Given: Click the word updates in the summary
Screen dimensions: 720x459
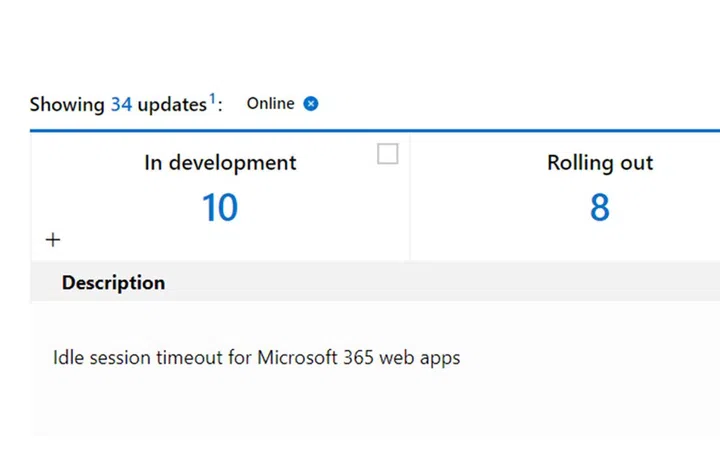Looking at the screenshot, I should pos(172,104).
